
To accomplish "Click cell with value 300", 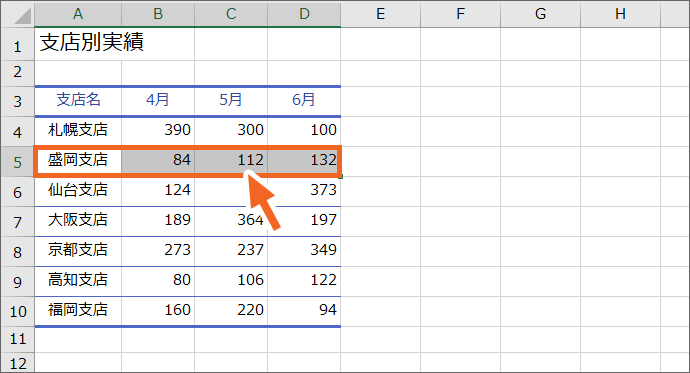I will pos(231,132).
